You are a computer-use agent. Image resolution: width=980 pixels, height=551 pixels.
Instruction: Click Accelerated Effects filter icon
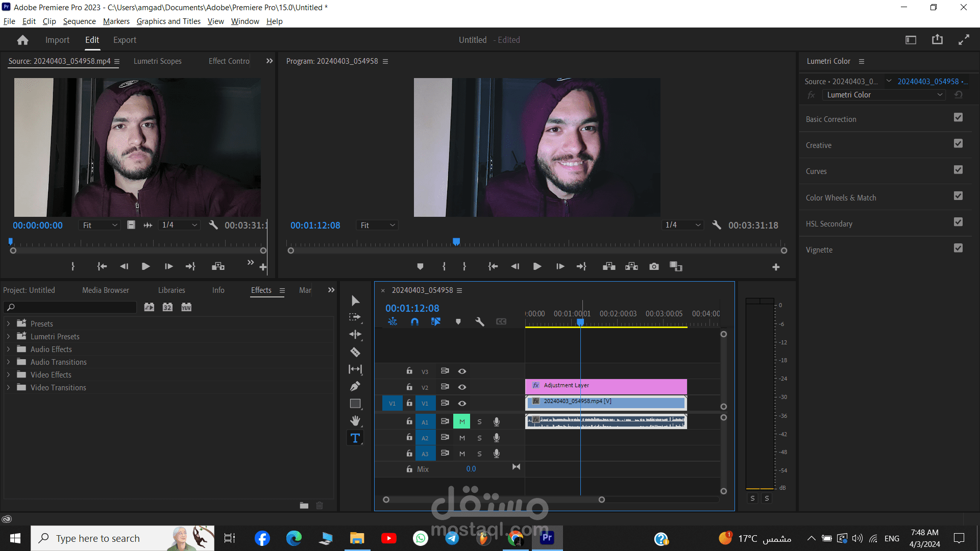(149, 307)
